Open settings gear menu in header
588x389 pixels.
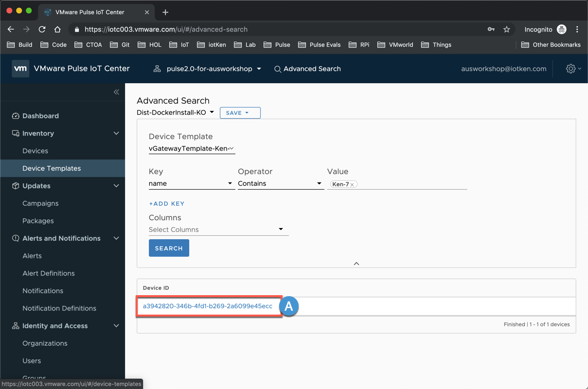tap(571, 69)
